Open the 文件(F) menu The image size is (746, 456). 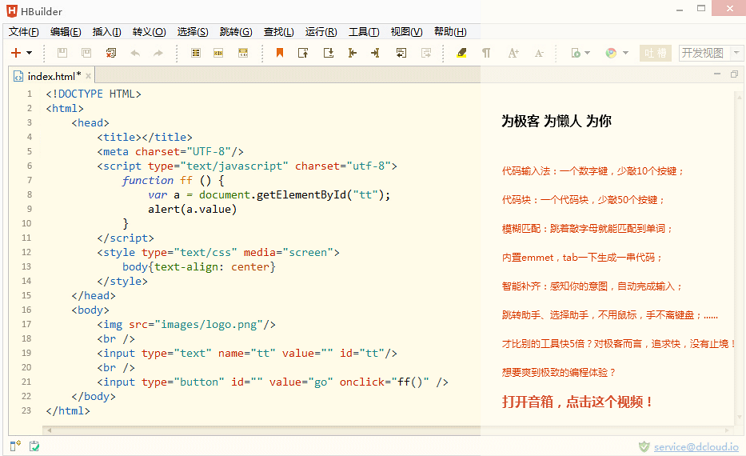coord(24,32)
